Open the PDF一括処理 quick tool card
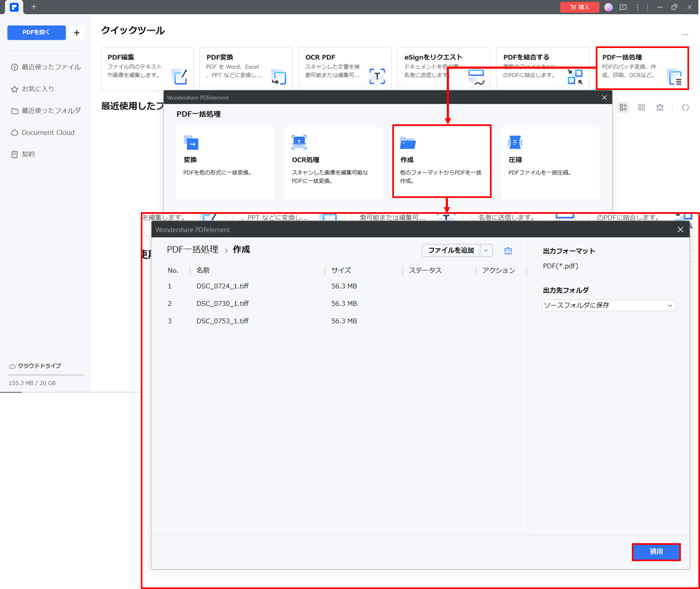This screenshot has height=589, width=700. [642, 69]
